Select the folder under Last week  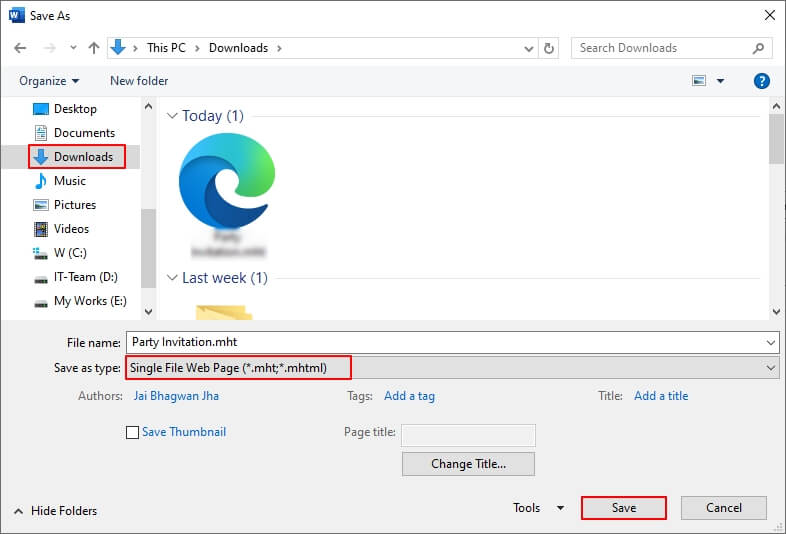point(224,312)
